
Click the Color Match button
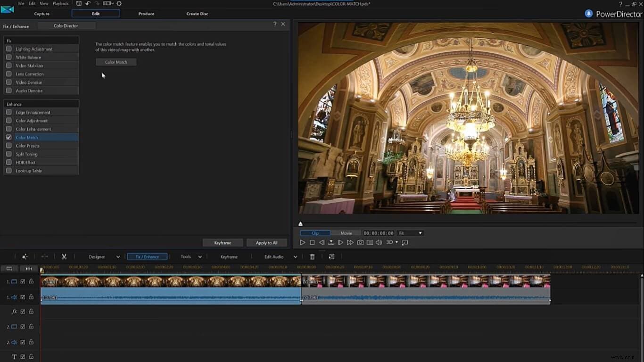point(116,62)
